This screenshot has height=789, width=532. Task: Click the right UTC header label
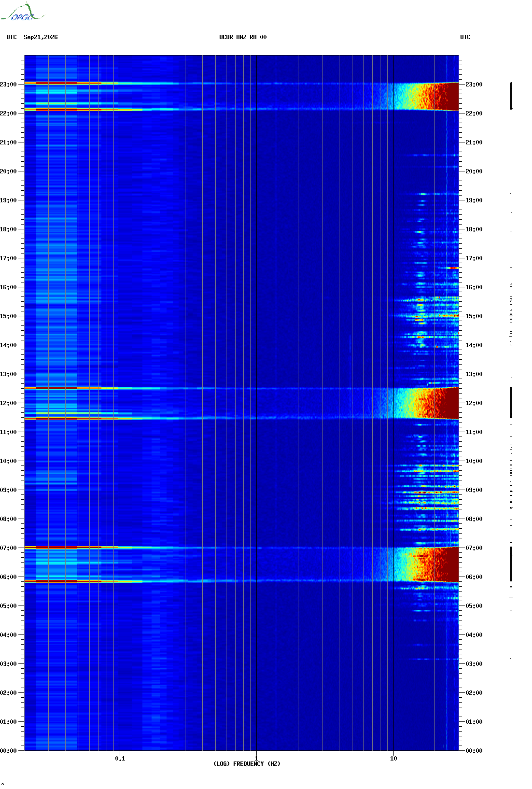[x=465, y=37]
